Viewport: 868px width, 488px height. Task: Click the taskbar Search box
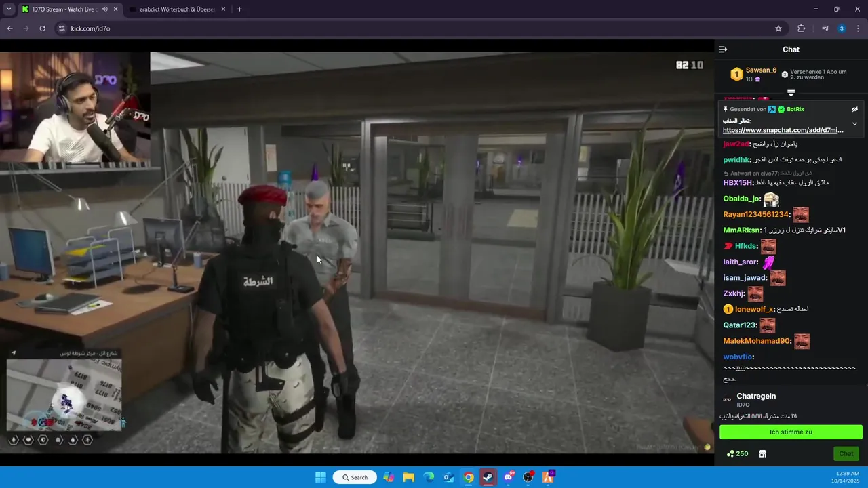[355, 477]
